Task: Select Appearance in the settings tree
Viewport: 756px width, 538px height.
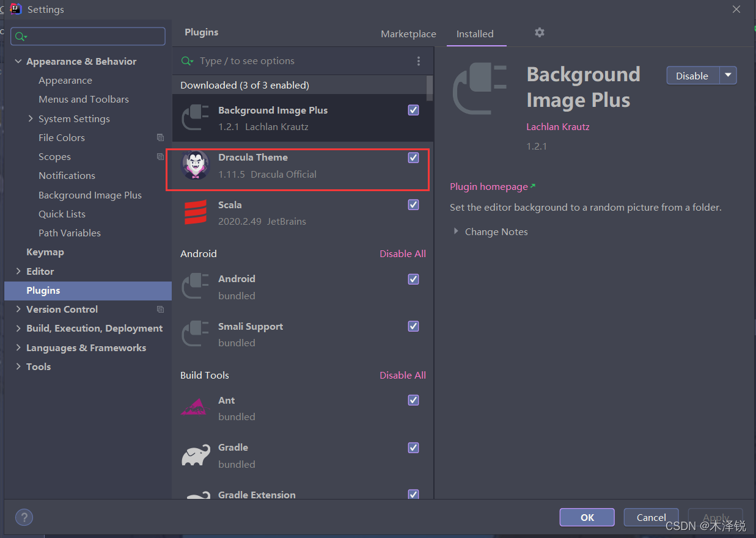Action: pyautogui.click(x=65, y=80)
